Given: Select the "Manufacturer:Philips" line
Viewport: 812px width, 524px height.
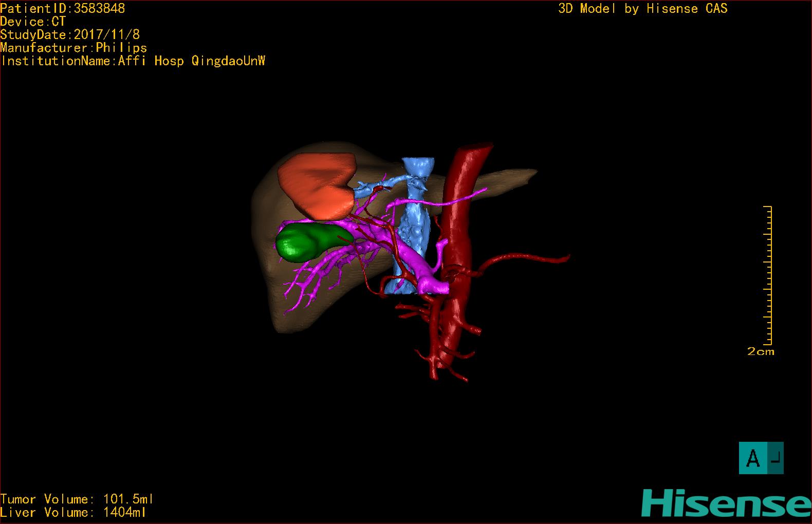Looking at the screenshot, I should (x=73, y=48).
